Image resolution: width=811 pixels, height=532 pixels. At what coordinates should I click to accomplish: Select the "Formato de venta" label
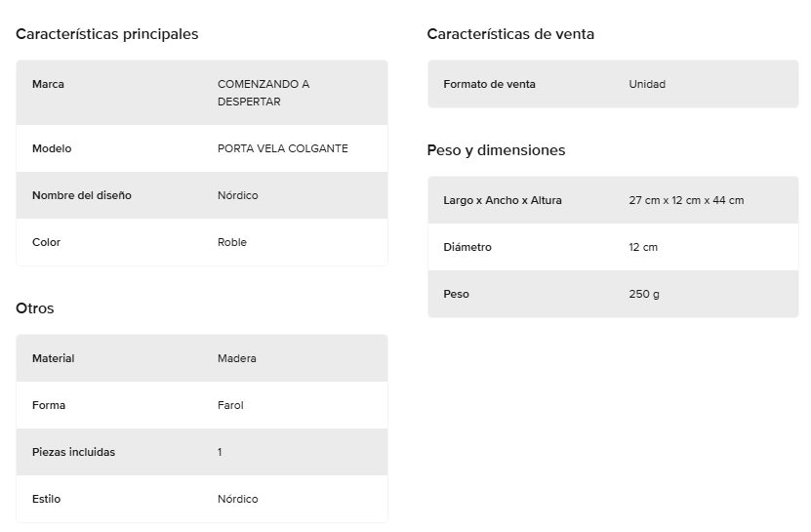click(489, 84)
